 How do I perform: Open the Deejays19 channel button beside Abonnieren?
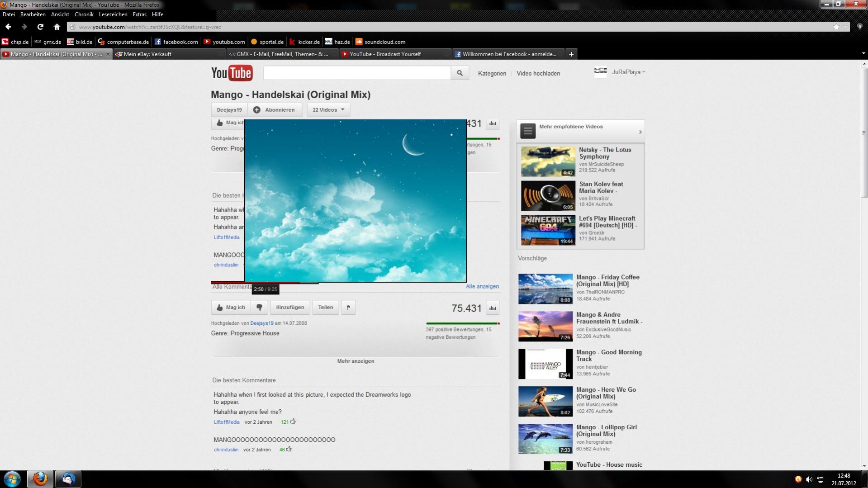pos(229,110)
